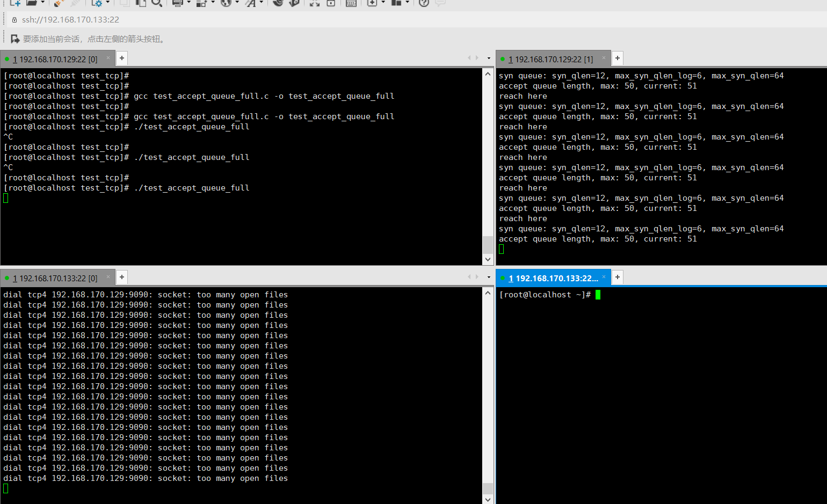The image size is (827, 504).
Task: Add new tab next to 129:22 [1]
Action: pyautogui.click(x=618, y=58)
